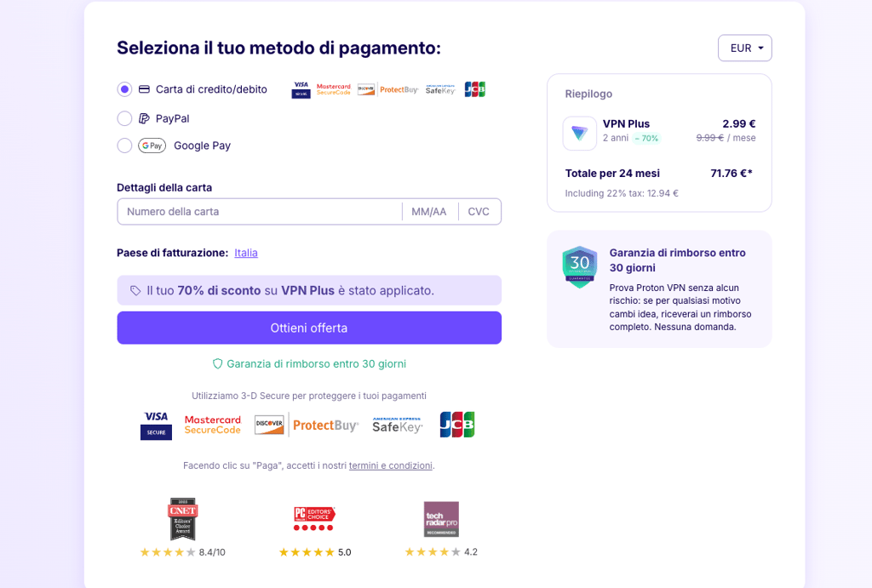Viewport: 872px width, 588px height.
Task: Click the PC Editors' Choice badge
Action: 314,518
